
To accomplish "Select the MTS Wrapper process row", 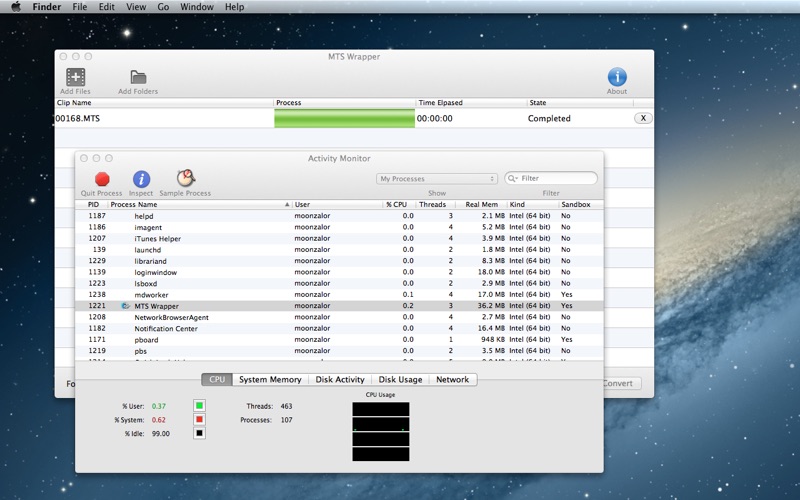I will (x=339, y=306).
